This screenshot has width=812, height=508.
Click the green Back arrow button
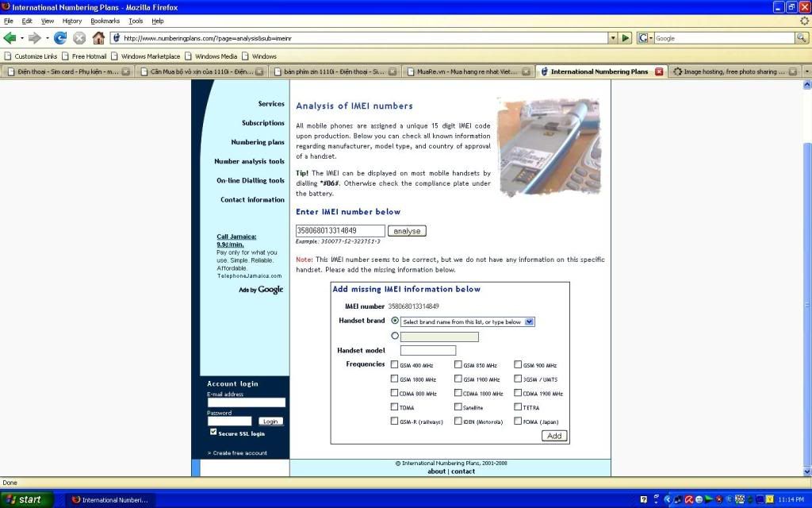point(10,38)
